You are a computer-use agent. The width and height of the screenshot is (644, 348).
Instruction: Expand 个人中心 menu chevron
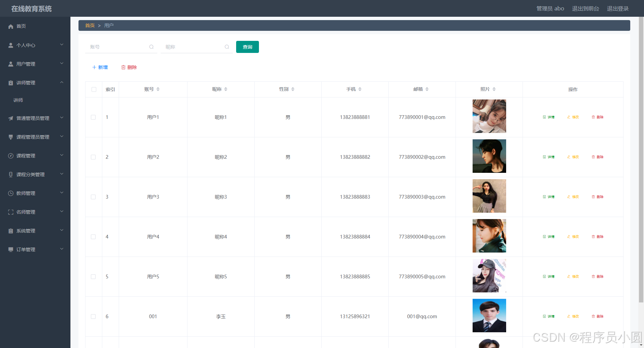click(62, 45)
